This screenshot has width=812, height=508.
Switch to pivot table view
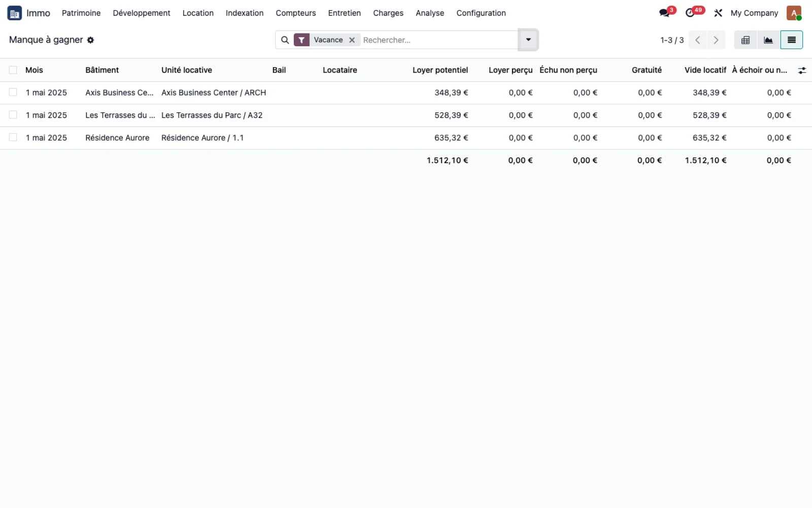(746, 40)
